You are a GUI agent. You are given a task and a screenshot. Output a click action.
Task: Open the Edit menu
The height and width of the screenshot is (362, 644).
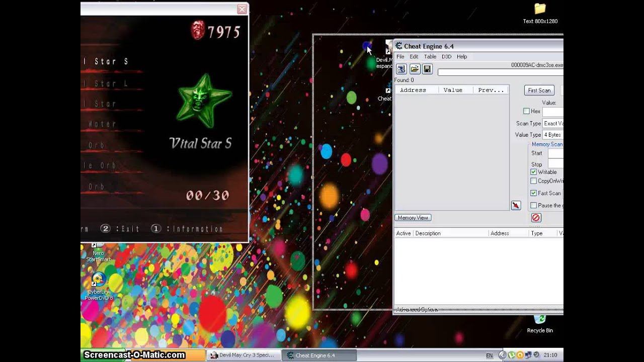(x=414, y=57)
